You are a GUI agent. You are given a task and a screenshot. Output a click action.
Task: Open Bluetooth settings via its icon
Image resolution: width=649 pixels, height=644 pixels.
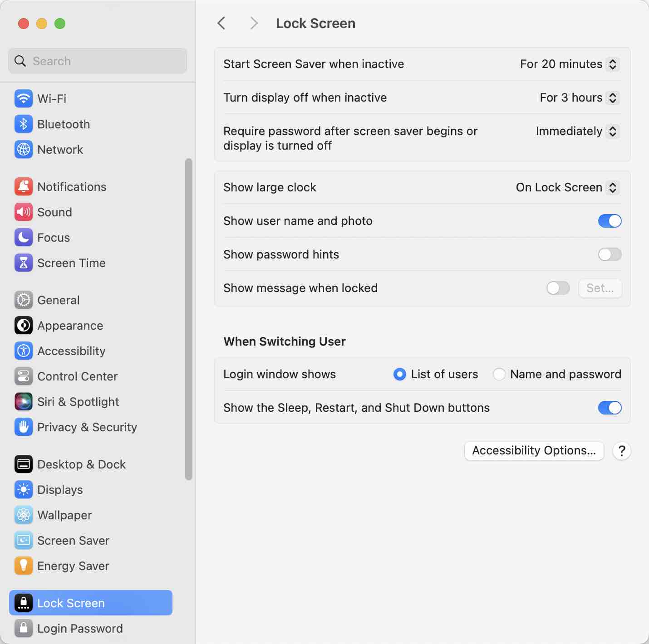click(x=23, y=124)
